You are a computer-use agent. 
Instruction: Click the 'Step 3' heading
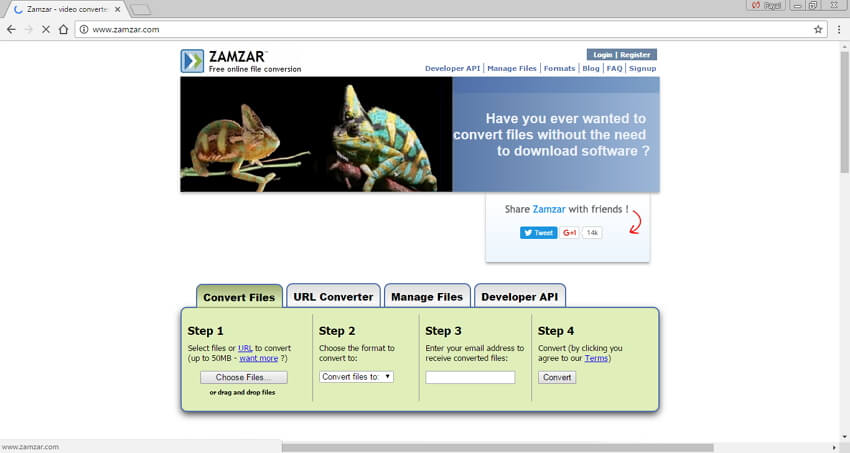(x=443, y=331)
